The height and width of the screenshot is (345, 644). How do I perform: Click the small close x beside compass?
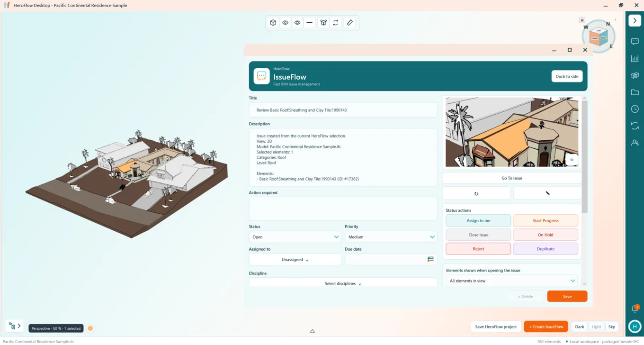pos(616,19)
